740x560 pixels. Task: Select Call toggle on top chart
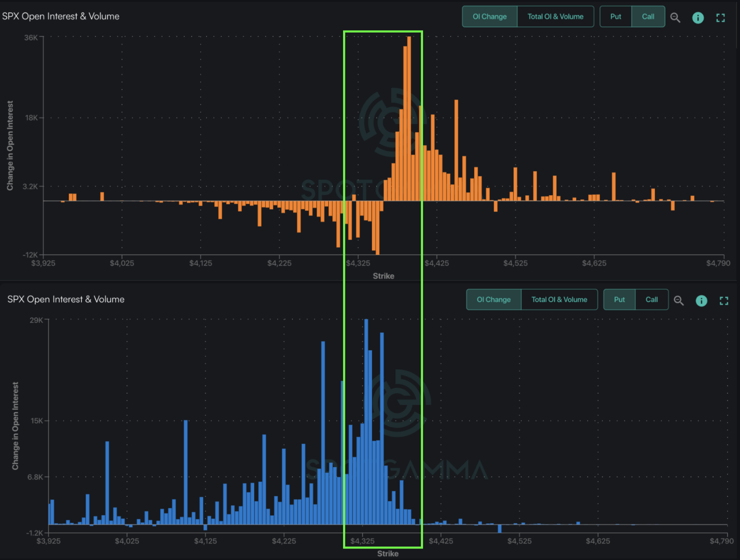(648, 16)
